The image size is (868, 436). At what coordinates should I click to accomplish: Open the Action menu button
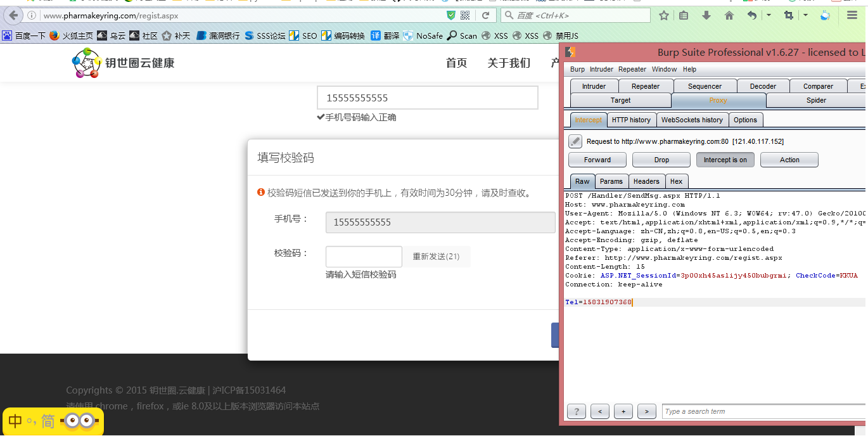789,160
